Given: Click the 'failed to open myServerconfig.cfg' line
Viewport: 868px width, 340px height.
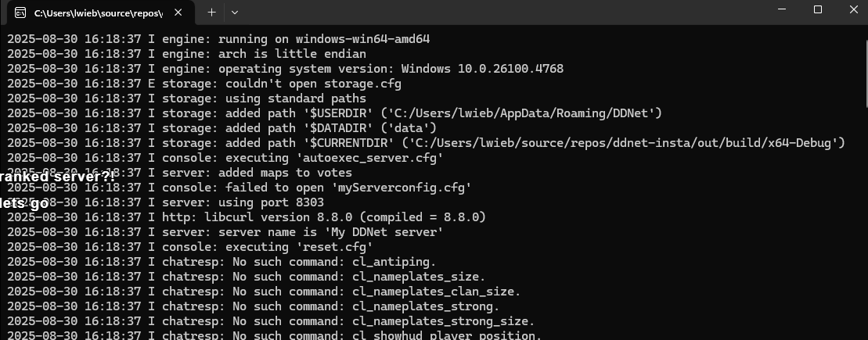Looking at the screenshot, I should click(x=240, y=188).
